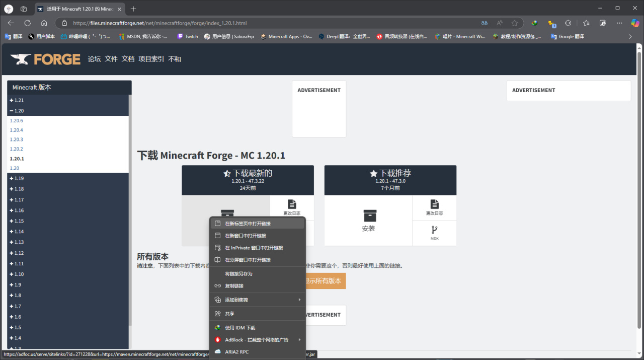Choose 在新窗口中打开链接 from context menu
Image resolution: width=644 pixels, height=360 pixels.
(x=258, y=236)
